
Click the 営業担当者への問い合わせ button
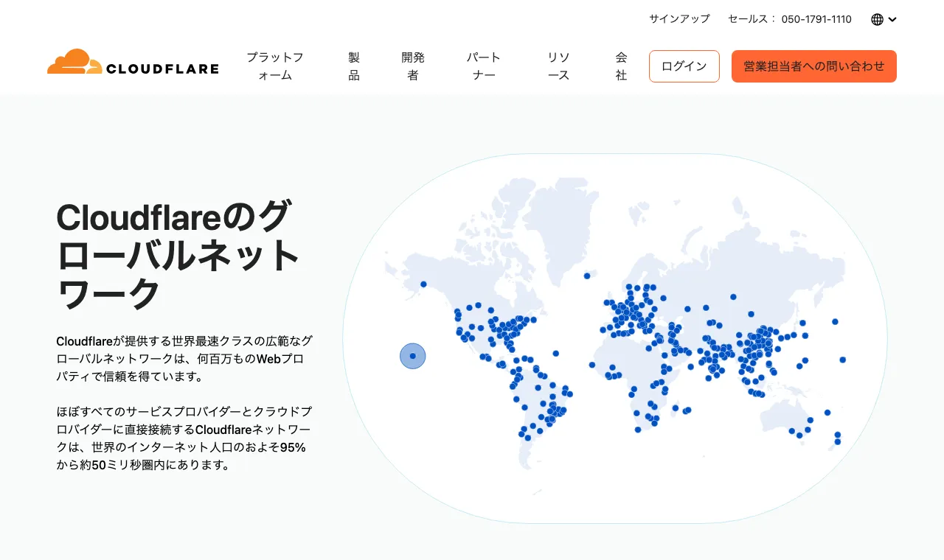click(814, 66)
